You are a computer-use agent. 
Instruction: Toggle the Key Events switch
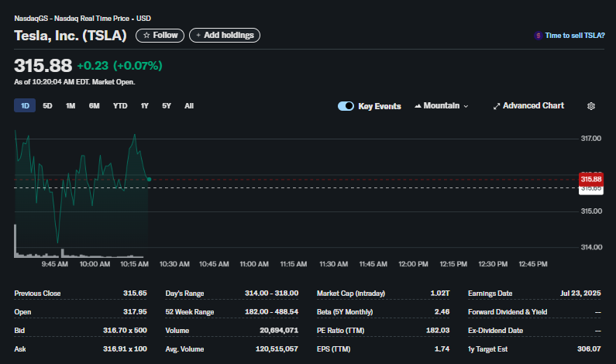346,106
